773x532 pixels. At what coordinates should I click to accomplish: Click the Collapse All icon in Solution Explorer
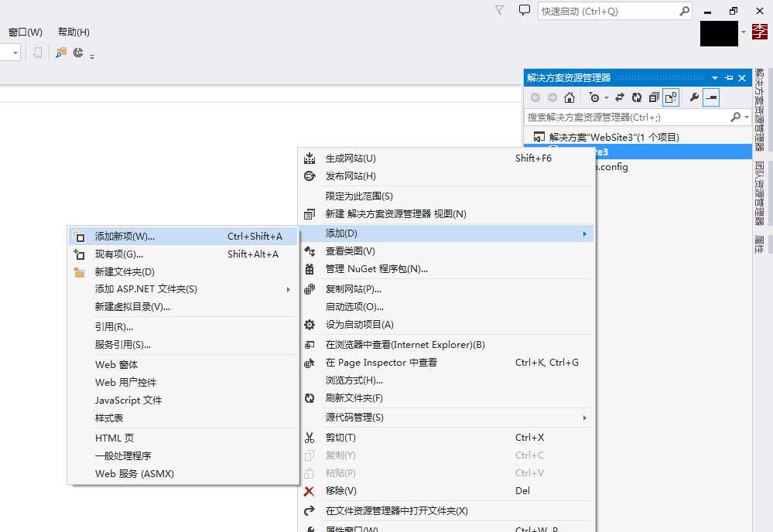[x=654, y=97]
